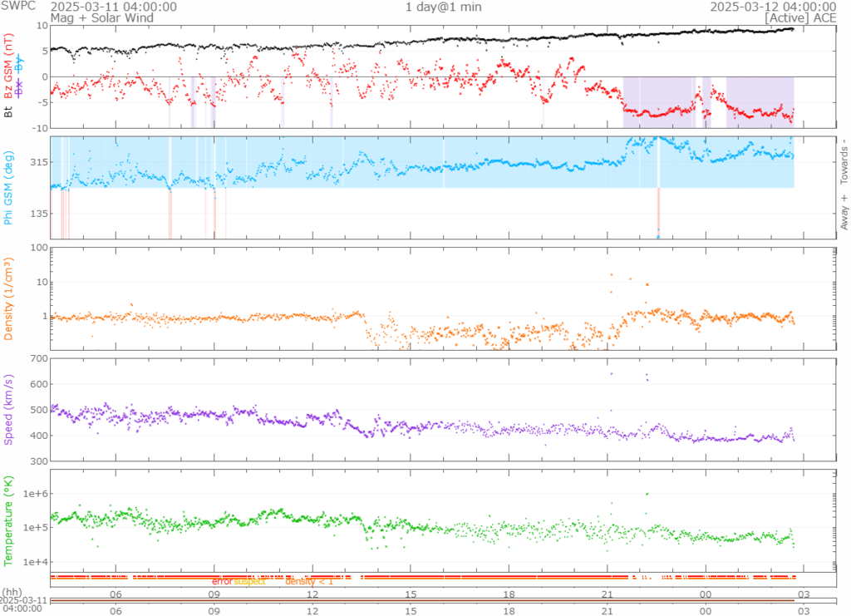Open the 'Mag + Solar Wind' series selector
851x616 pixels.
click(96, 17)
